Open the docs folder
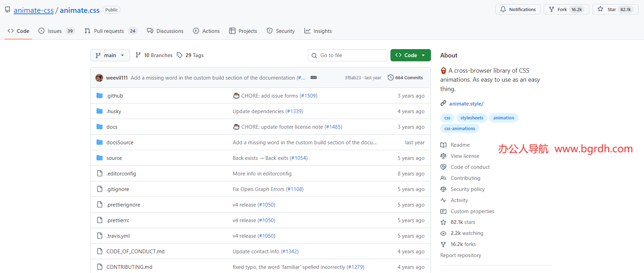The image size is (644, 273). click(112, 127)
